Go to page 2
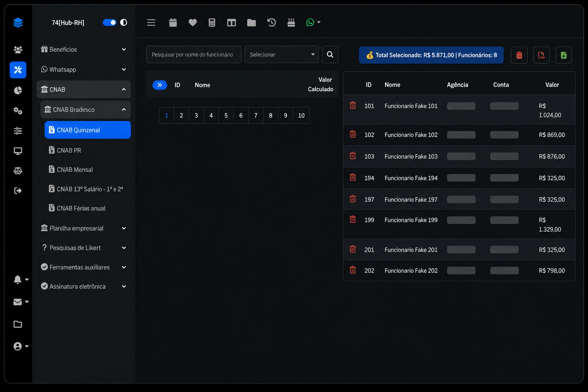The image size is (588, 392). 181,115
